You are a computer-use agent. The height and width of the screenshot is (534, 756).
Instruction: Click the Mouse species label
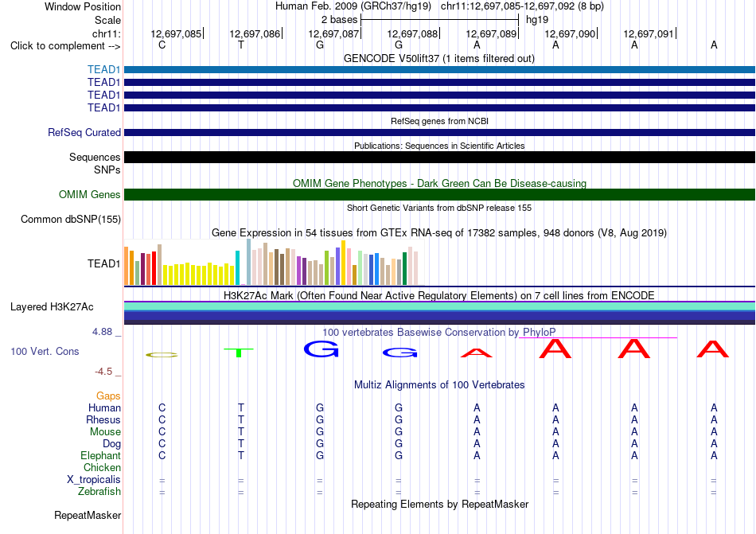tap(105, 432)
